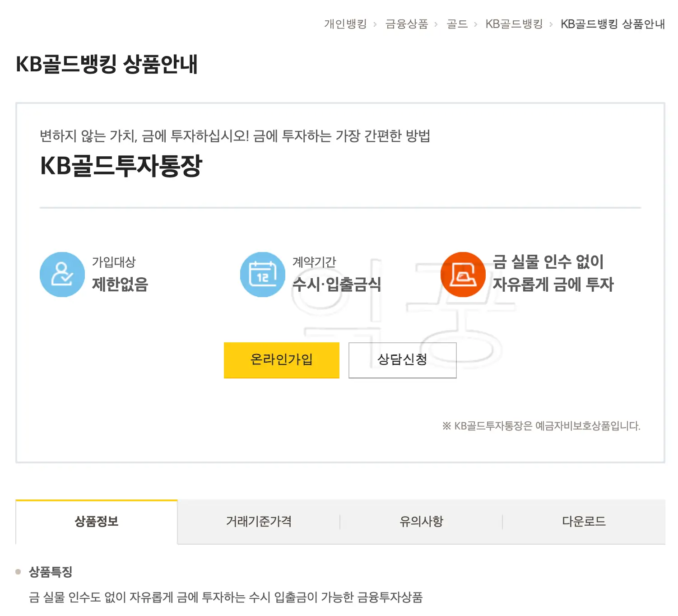Image resolution: width=678 pixels, height=616 pixels.
Task: Select the 다운로드 tab
Action: pos(584,521)
